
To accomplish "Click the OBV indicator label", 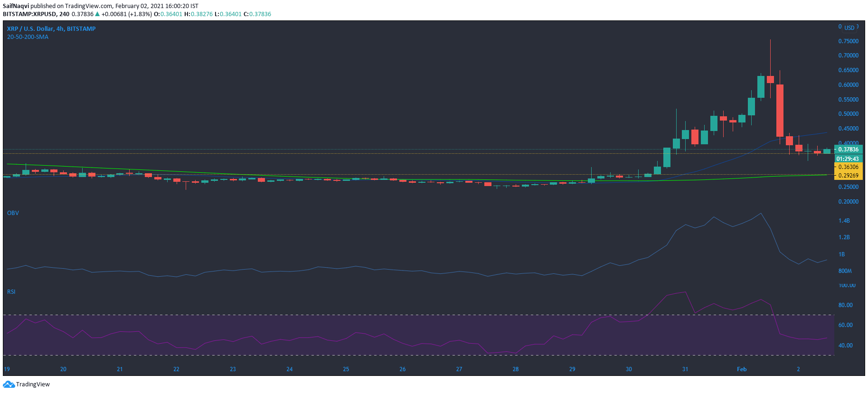I will coord(13,213).
